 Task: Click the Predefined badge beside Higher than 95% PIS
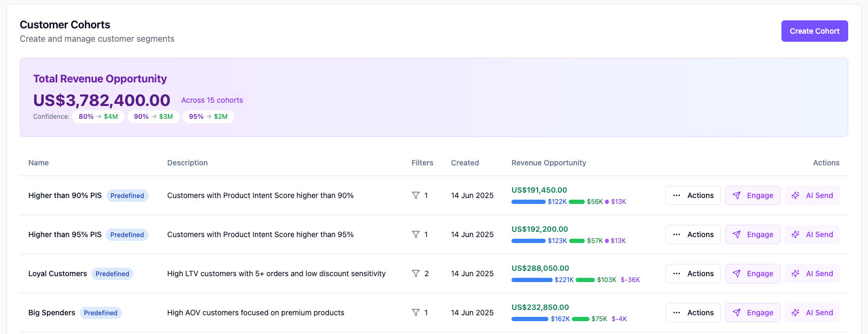pos(127,235)
